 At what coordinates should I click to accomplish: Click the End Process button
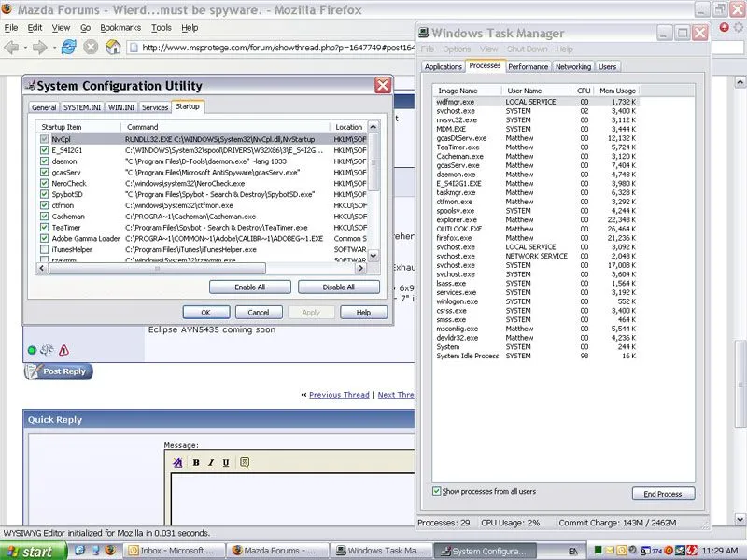663,494
